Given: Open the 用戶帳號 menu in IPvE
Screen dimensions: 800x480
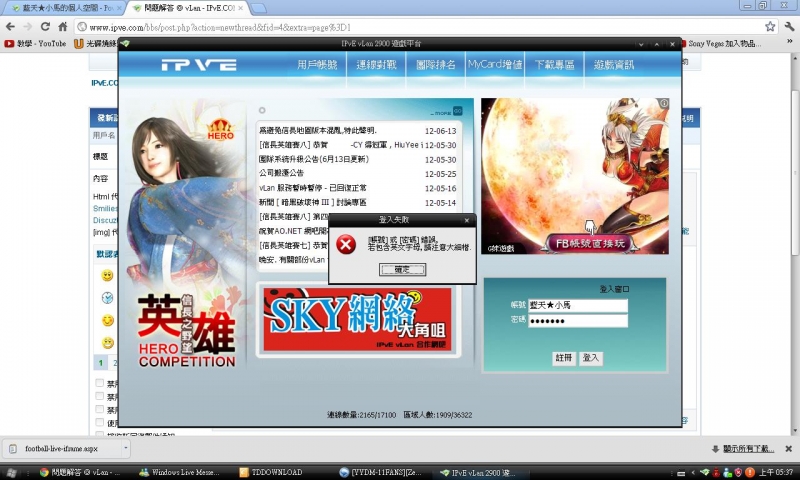Looking at the screenshot, I should click(x=317, y=65).
